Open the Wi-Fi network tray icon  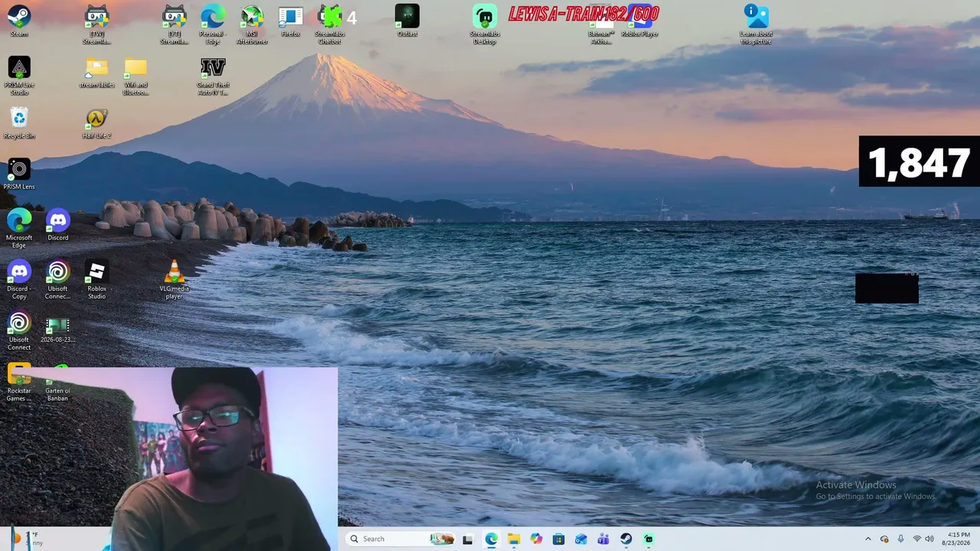[916, 539]
